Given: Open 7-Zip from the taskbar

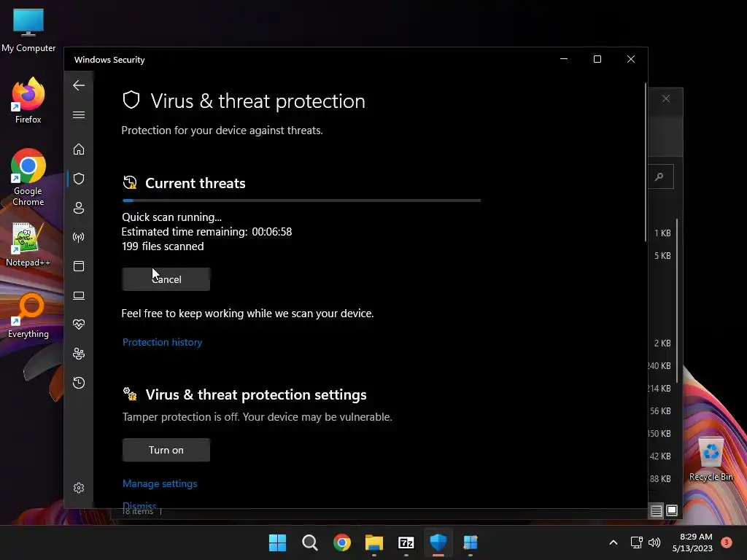Looking at the screenshot, I should pos(406,542).
